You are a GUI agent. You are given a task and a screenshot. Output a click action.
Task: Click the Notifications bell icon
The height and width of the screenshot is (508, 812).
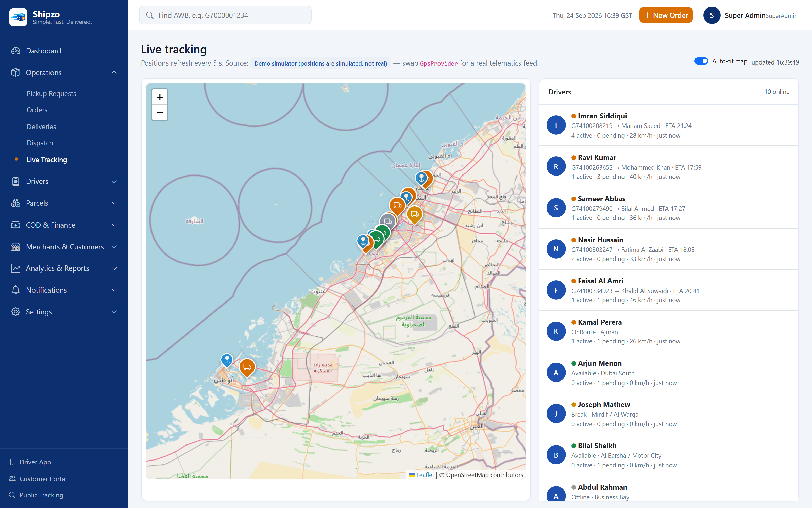tap(15, 290)
